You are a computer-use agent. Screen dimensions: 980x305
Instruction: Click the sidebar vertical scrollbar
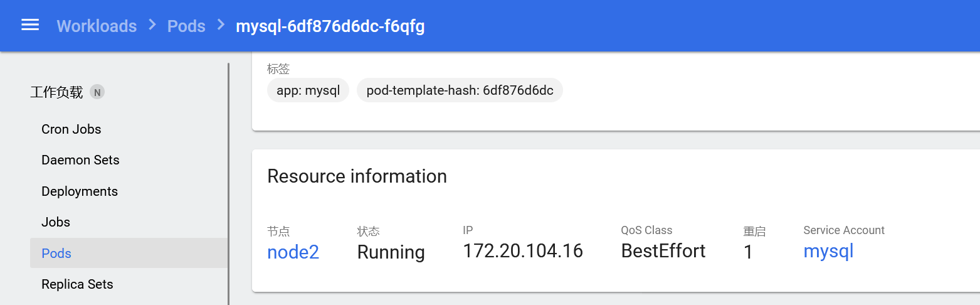pyautogui.click(x=229, y=183)
